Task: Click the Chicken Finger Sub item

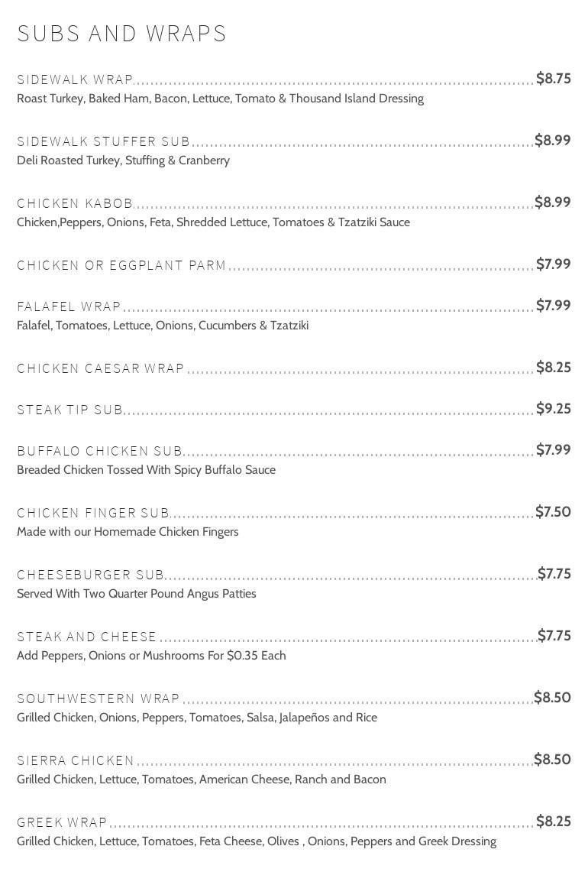Action: (93, 513)
